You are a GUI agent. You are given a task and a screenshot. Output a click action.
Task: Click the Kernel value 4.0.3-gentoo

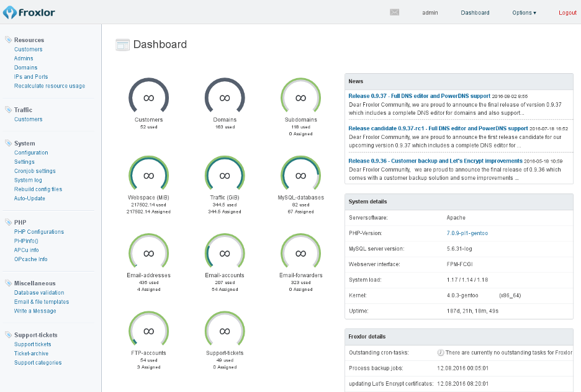[462, 295]
